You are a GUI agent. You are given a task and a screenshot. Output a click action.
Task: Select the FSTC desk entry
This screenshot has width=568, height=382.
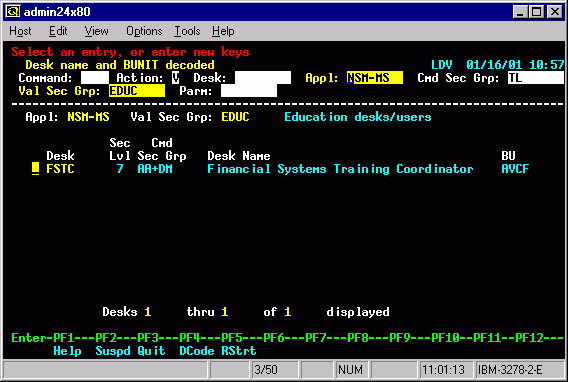(x=60, y=169)
